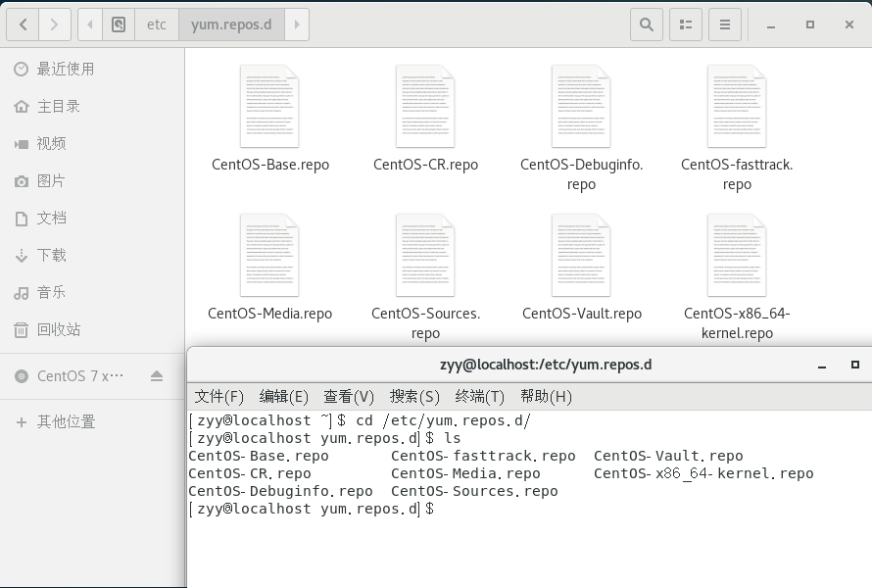Select the CentOS-Vault.repo file icon
The height and width of the screenshot is (588, 872).
click(581, 256)
